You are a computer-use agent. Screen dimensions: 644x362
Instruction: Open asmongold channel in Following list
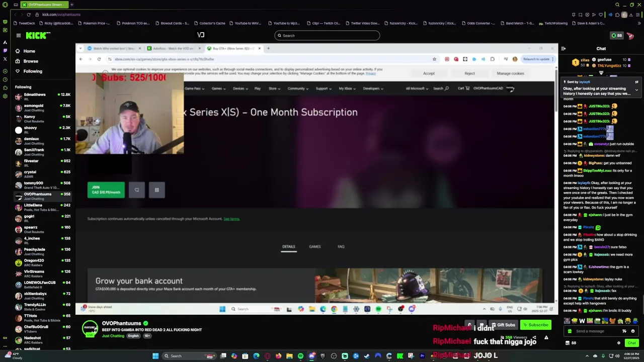coord(43,107)
